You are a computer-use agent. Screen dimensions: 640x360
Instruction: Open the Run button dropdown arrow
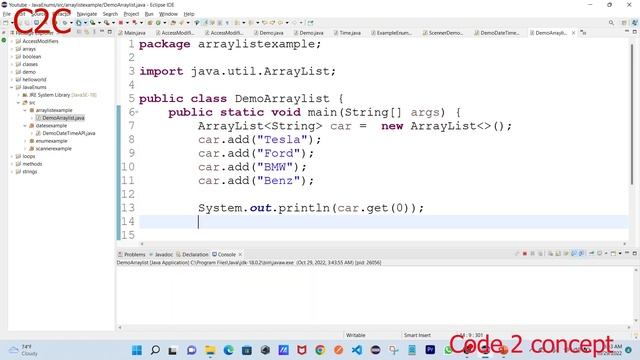click(85, 23)
